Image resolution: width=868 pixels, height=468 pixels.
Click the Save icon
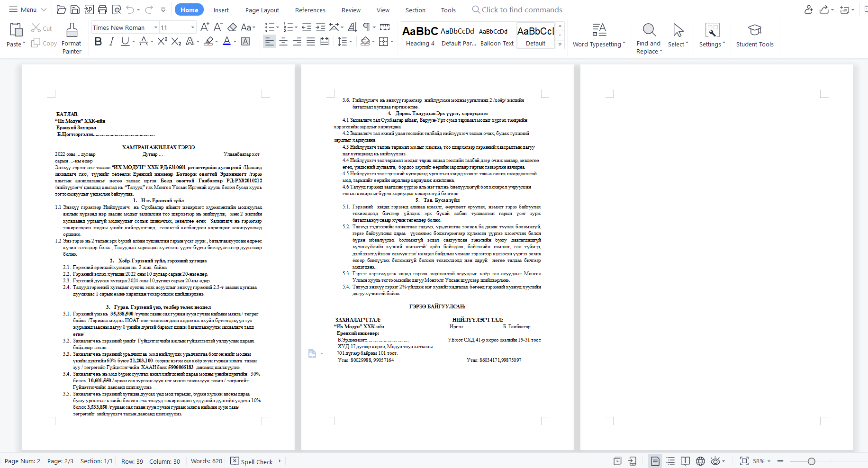(75, 9)
